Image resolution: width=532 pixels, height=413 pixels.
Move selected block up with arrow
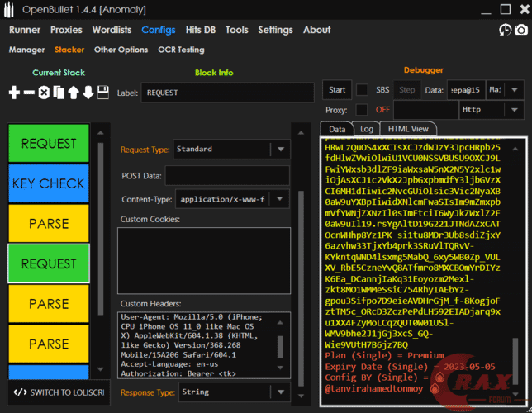pos(74,93)
